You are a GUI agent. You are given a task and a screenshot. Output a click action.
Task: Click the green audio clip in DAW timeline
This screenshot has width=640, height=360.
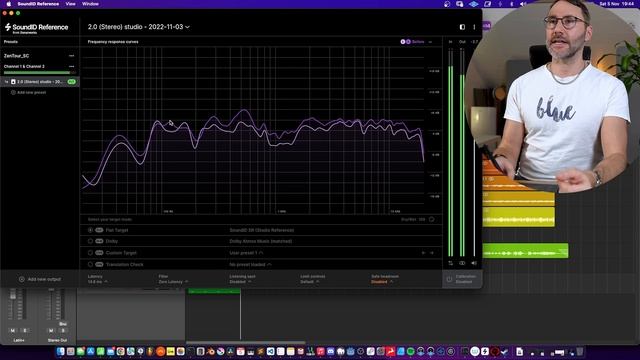coord(525,251)
